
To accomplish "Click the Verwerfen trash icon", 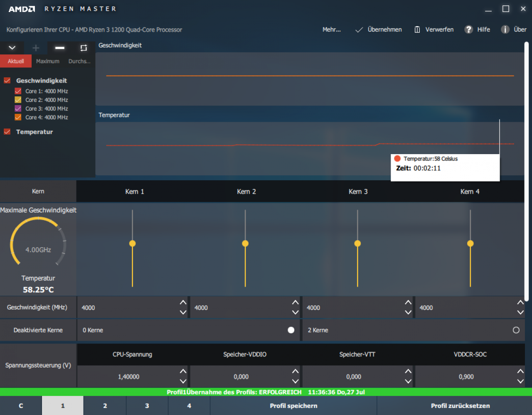I will [417, 29].
